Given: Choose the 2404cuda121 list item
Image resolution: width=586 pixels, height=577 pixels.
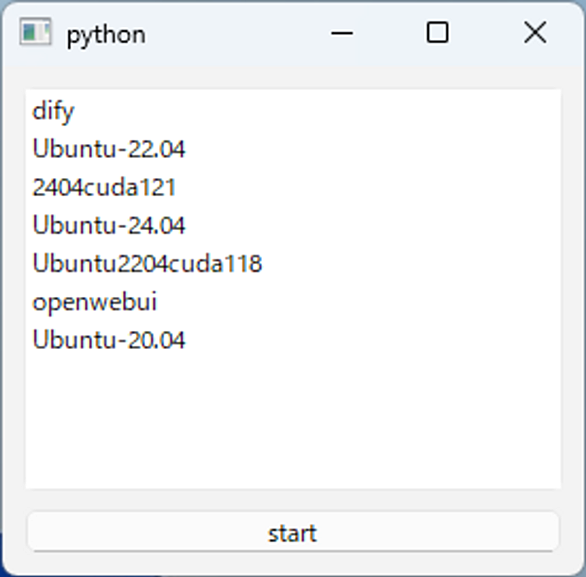Looking at the screenshot, I should coord(293,187).
